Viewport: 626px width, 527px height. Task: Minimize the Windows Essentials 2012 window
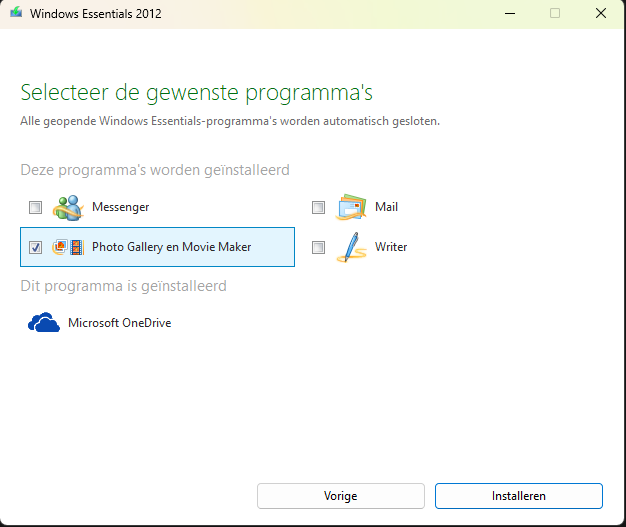tap(510, 13)
